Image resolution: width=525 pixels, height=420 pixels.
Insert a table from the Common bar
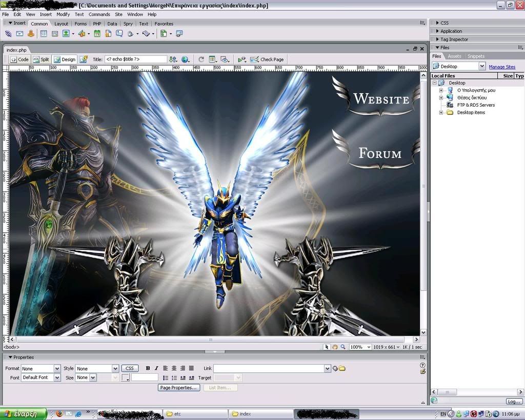point(44,33)
